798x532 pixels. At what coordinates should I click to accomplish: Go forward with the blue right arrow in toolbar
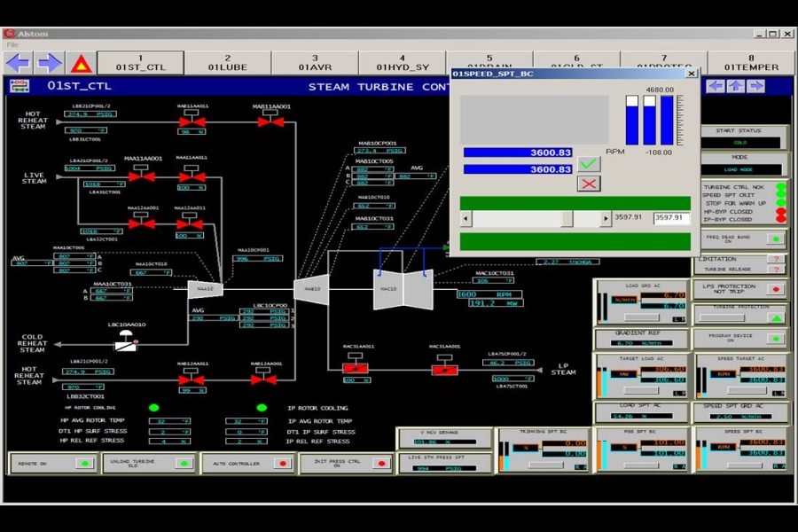[x=50, y=63]
